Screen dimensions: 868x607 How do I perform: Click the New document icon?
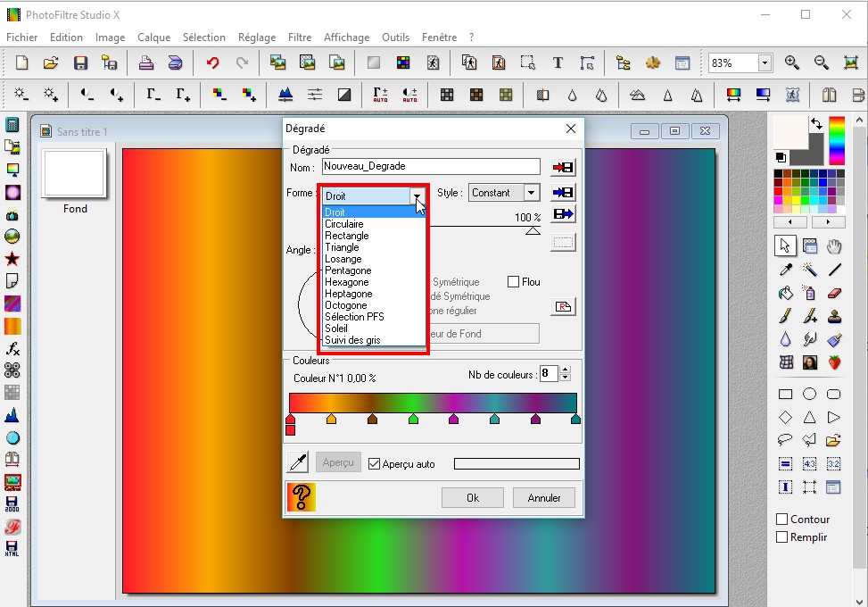click(21, 62)
